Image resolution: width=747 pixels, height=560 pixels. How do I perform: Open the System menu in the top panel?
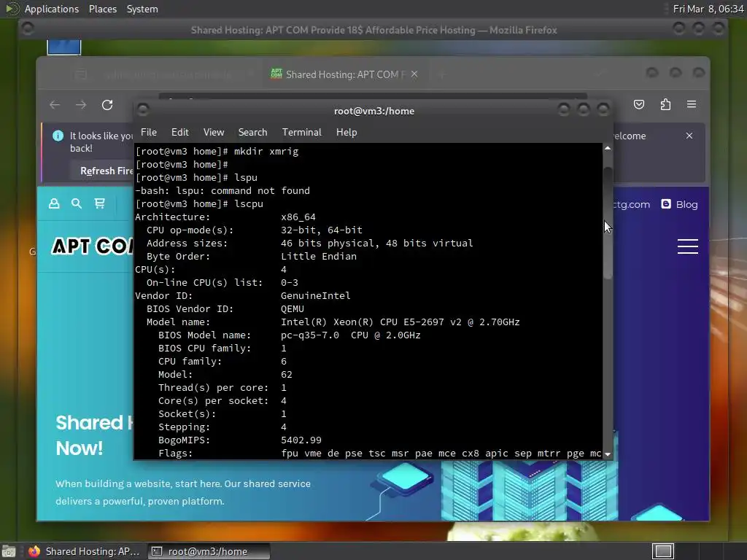click(x=142, y=9)
